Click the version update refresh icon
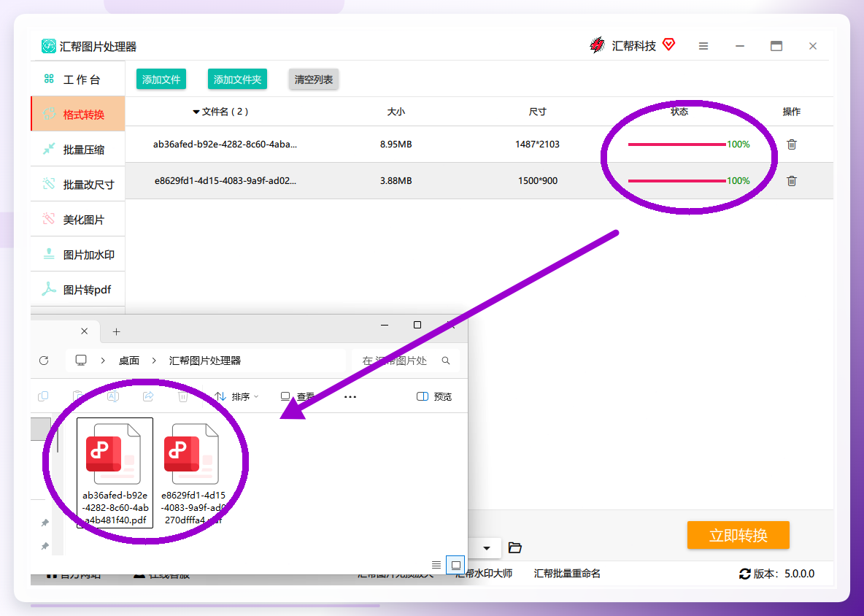The width and height of the screenshot is (864, 616). click(745, 574)
